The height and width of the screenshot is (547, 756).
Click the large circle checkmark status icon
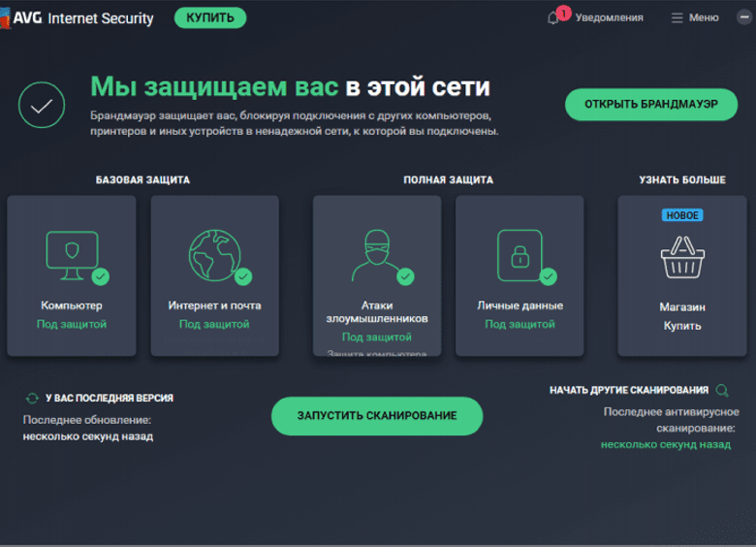[42, 105]
